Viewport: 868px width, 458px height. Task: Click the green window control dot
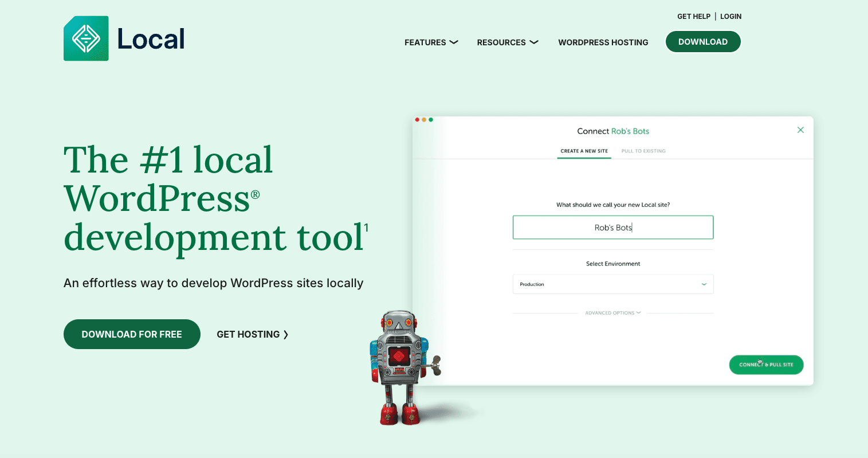click(431, 120)
